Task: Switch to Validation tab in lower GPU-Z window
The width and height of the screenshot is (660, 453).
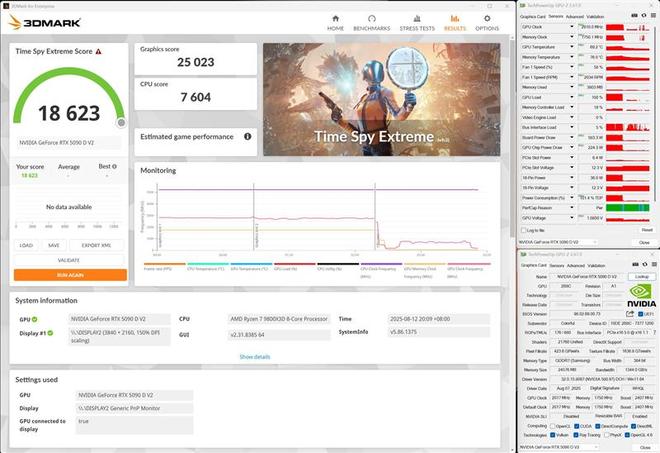Action: 598,265
